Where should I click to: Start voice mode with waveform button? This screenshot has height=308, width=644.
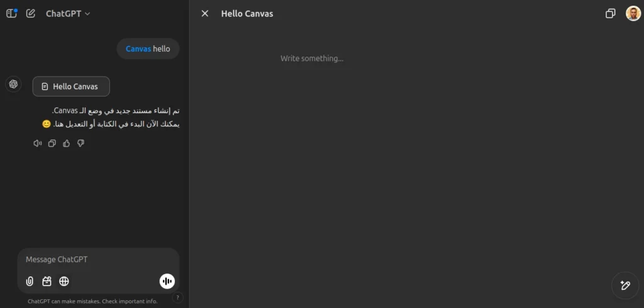[x=167, y=282]
